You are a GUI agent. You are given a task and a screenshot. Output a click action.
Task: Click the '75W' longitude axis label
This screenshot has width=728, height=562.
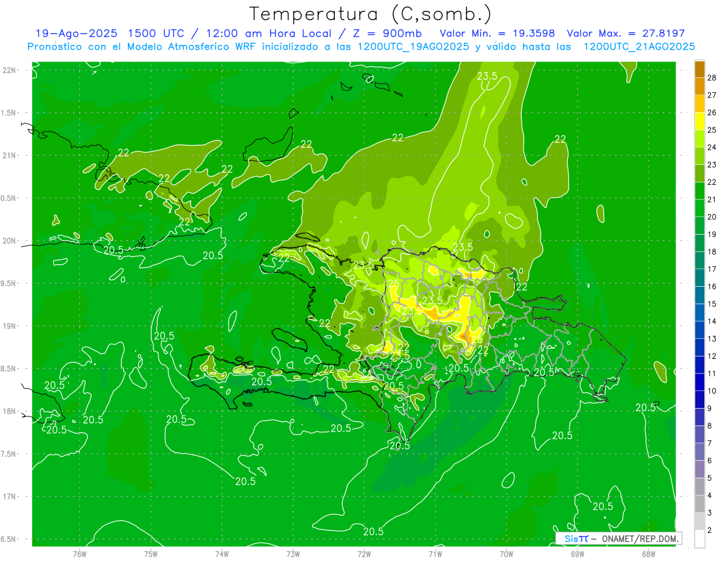click(151, 554)
